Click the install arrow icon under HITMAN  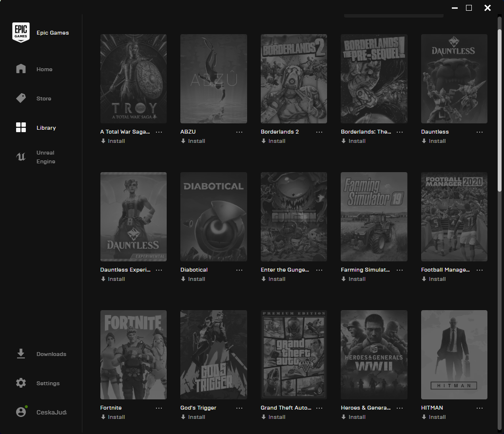click(x=424, y=417)
